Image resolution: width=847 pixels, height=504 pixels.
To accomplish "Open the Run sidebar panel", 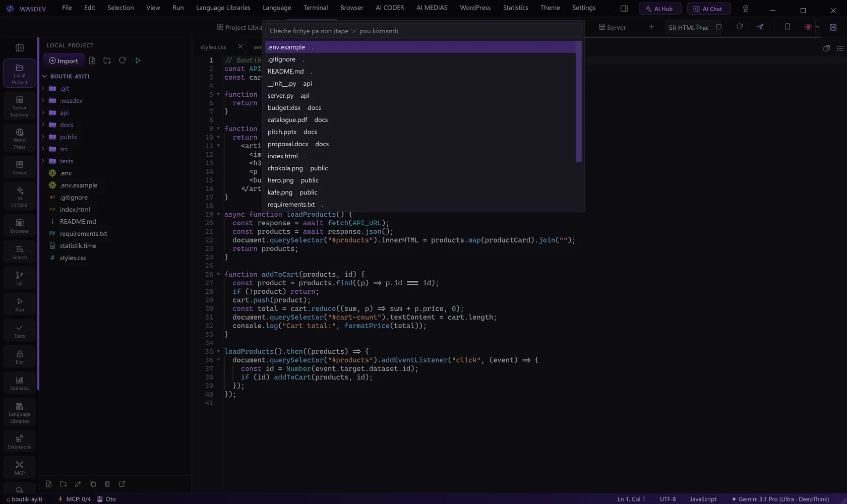I will point(19,305).
